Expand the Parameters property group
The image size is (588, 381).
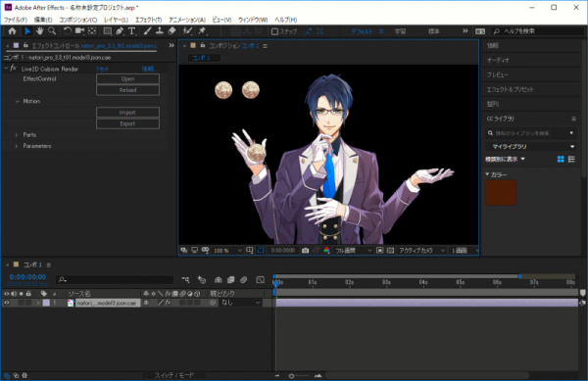[16, 146]
